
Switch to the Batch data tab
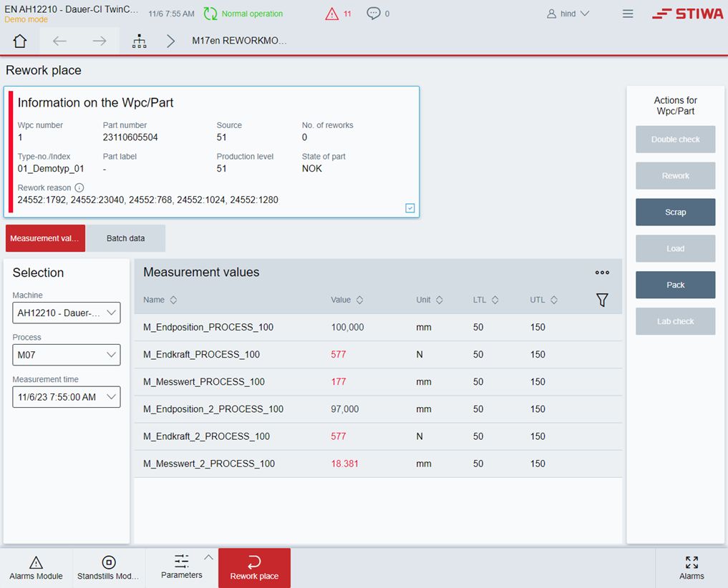pos(125,238)
